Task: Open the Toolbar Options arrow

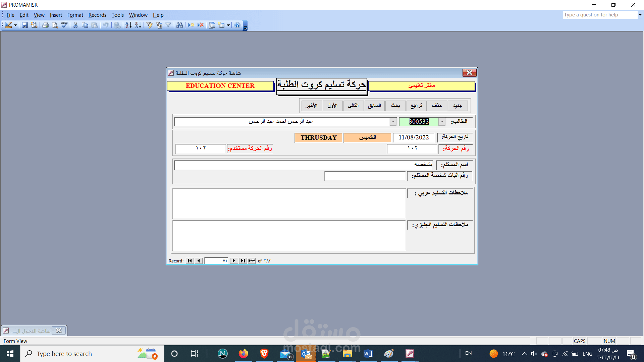Action: click(x=245, y=26)
